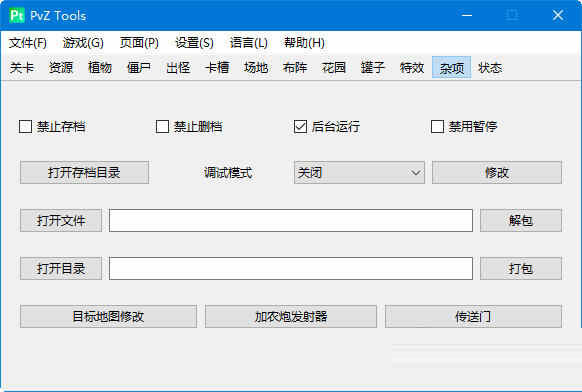This screenshot has height=392, width=582.
Task: Open the 加农炮发射器 tool
Action: tap(291, 317)
